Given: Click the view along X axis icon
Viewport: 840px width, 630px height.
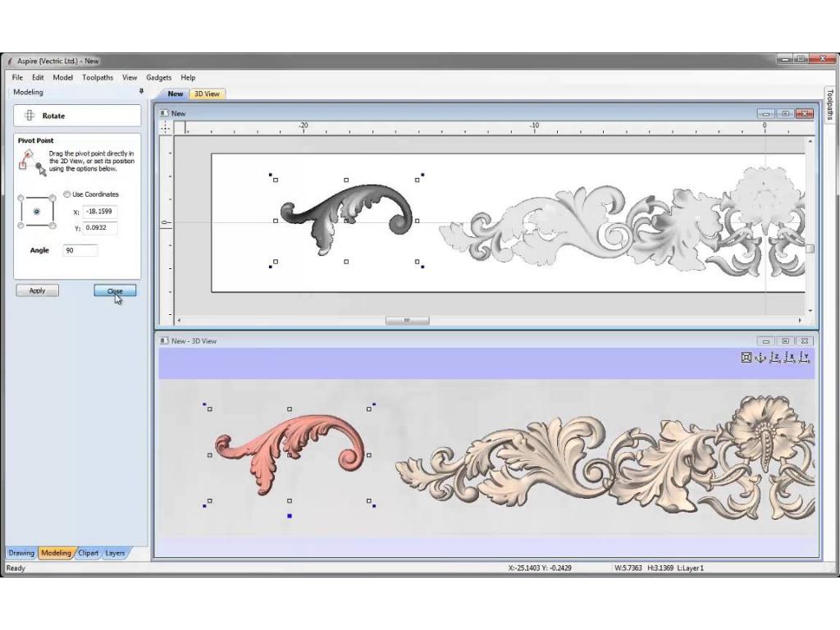Looking at the screenshot, I should 790,357.
